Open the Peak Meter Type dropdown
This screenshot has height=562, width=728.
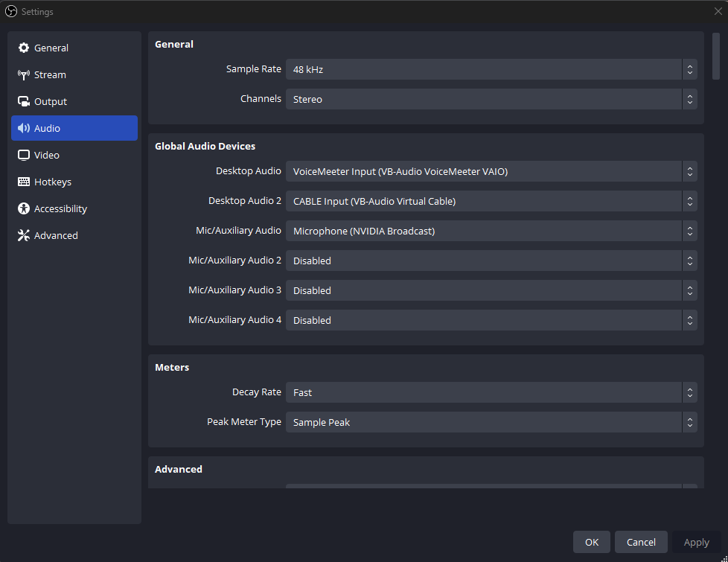(x=491, y=422)
